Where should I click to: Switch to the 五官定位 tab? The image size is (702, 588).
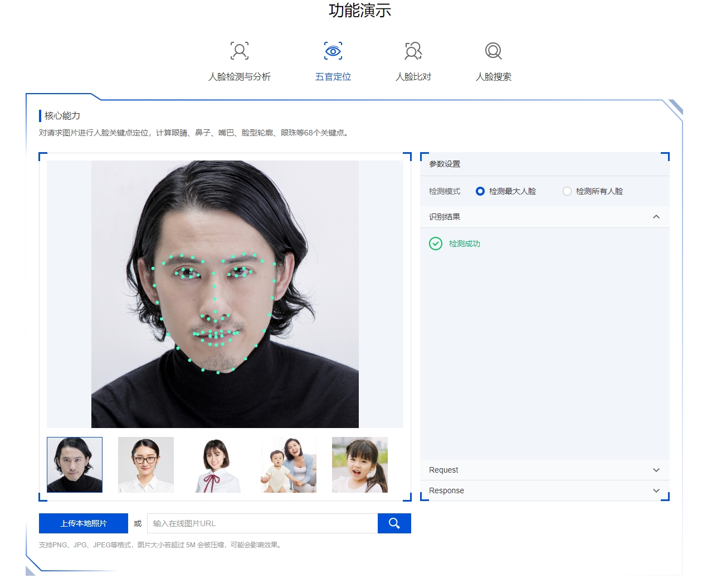tap(333, 77)
